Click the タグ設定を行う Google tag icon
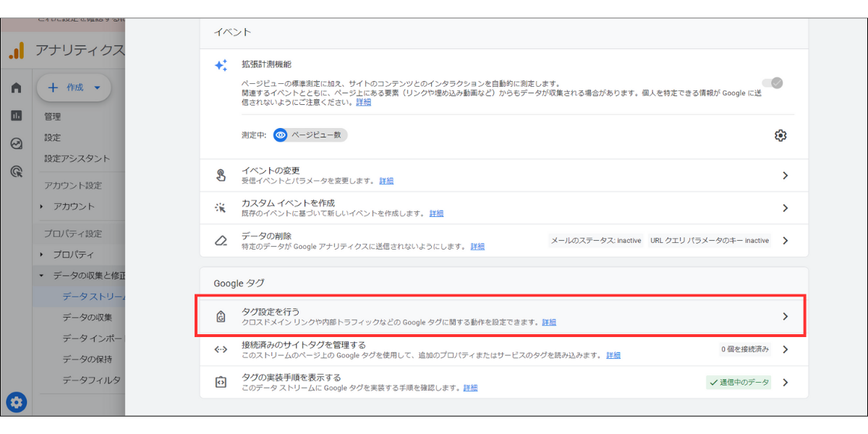Viewport: 868px width, 434px height. point(221,316)
